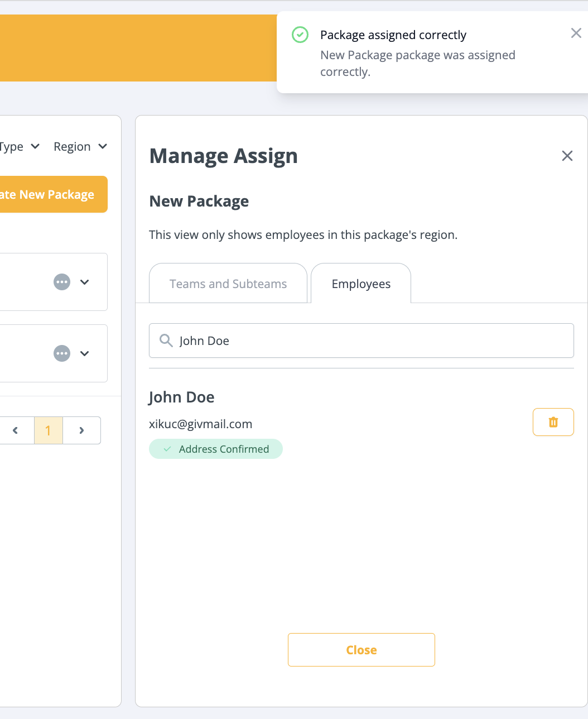Viewport: 588px width, 719px height.
Task: Dismiss the Package assigned correctly notification
Action: (576, 33)
